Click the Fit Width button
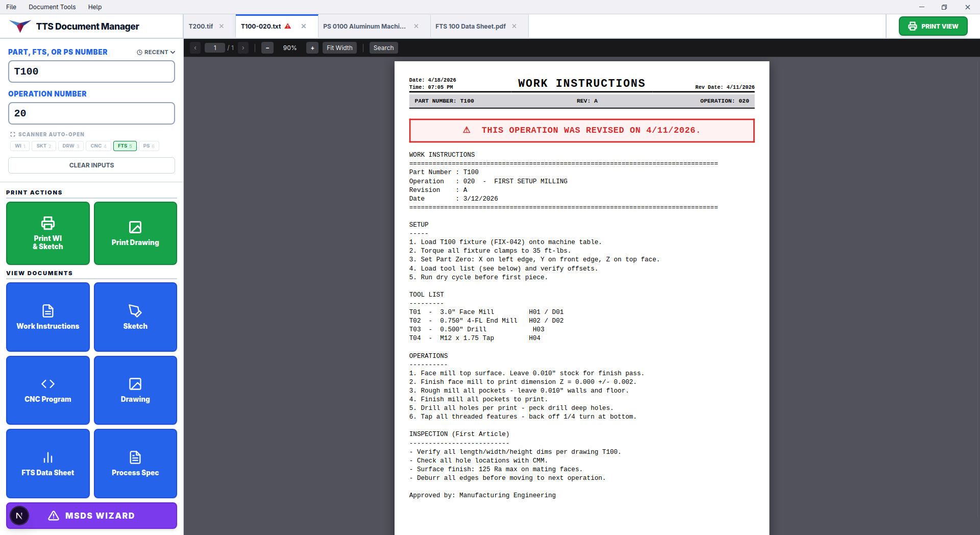The image size is (980, 535). (339, 47)
